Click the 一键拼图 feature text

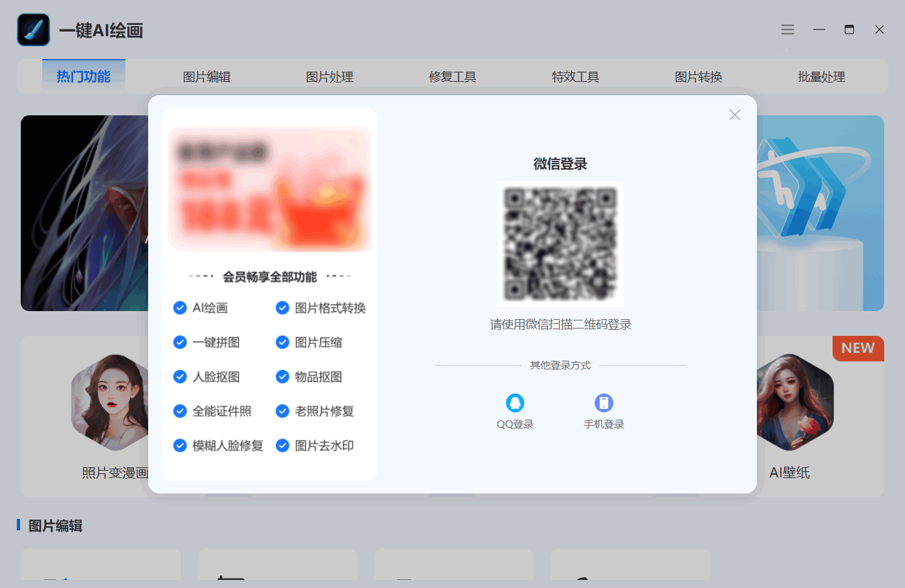[216, 342]
